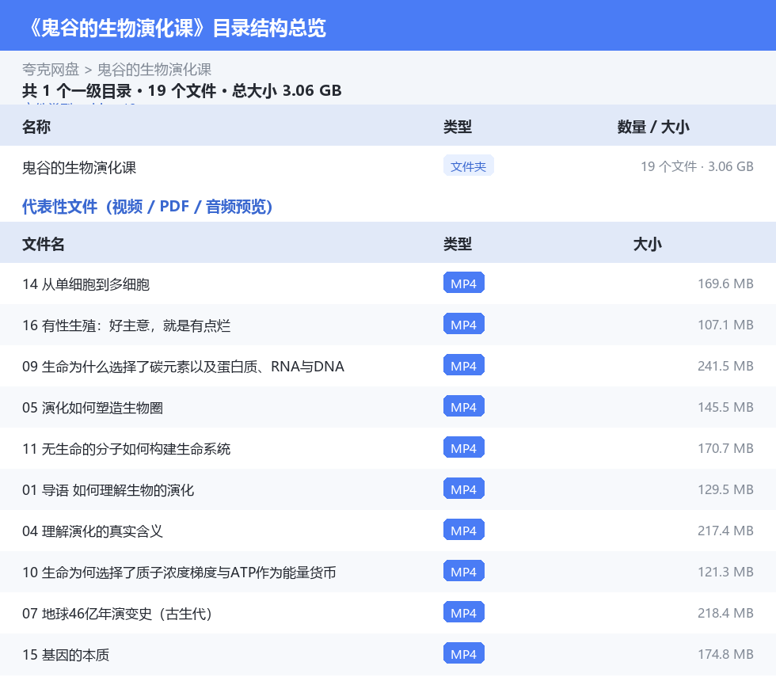This screenshot has width=776, height=700.
Task: Open file 15 基因的本质
Action: (65, 654)
